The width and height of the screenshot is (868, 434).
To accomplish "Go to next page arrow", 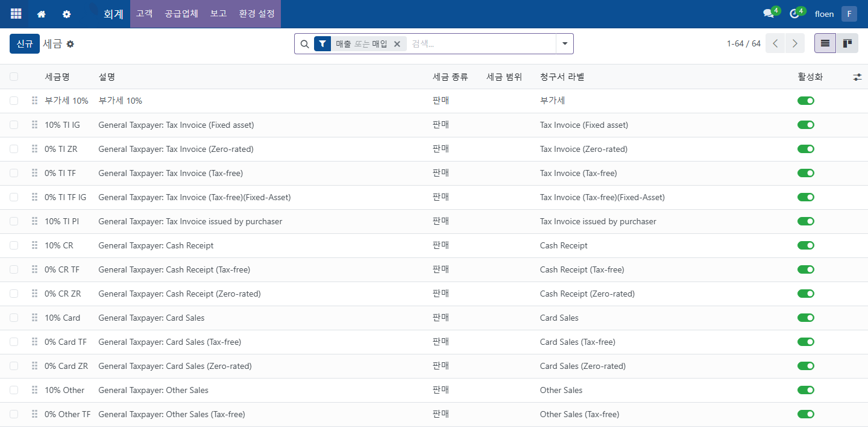I will [795, 43].
